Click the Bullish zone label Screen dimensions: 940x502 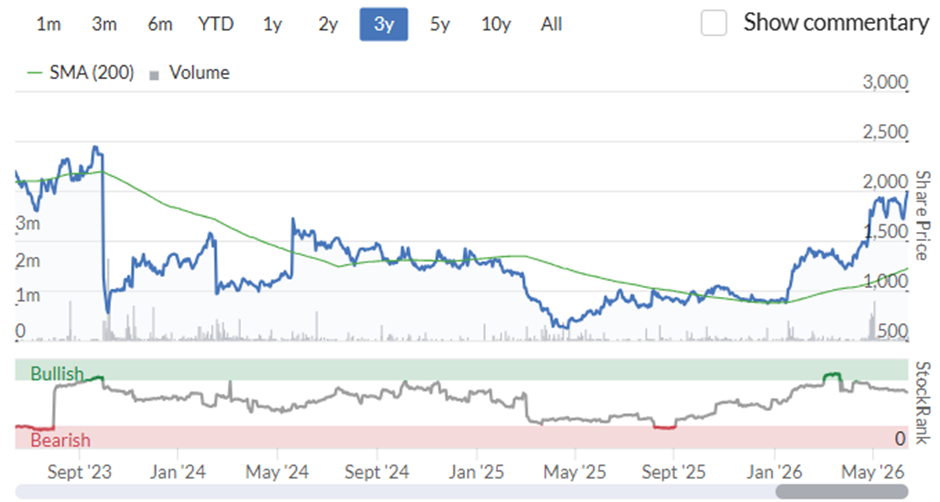click(x=57, y=374)
